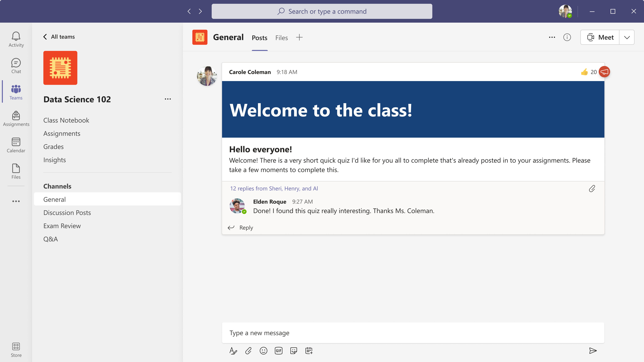Start a video meeting with Meet
Image resolution: width=644 pixels, height=362 pixels.
(x=600, y=37)
